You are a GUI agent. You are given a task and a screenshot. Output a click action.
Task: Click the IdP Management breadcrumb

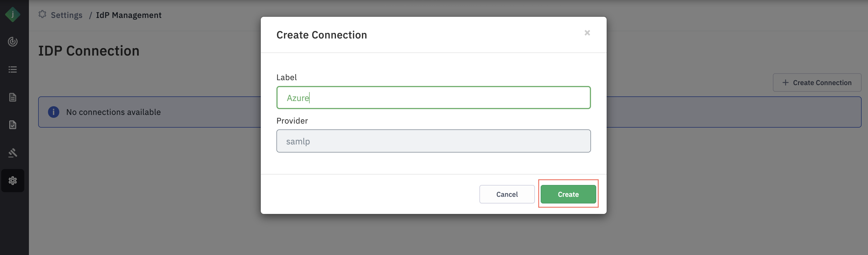coord(128,15)
